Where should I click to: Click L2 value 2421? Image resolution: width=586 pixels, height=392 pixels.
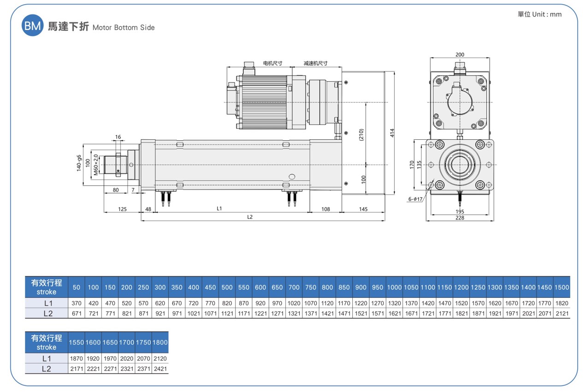click(x=160, y=369)
